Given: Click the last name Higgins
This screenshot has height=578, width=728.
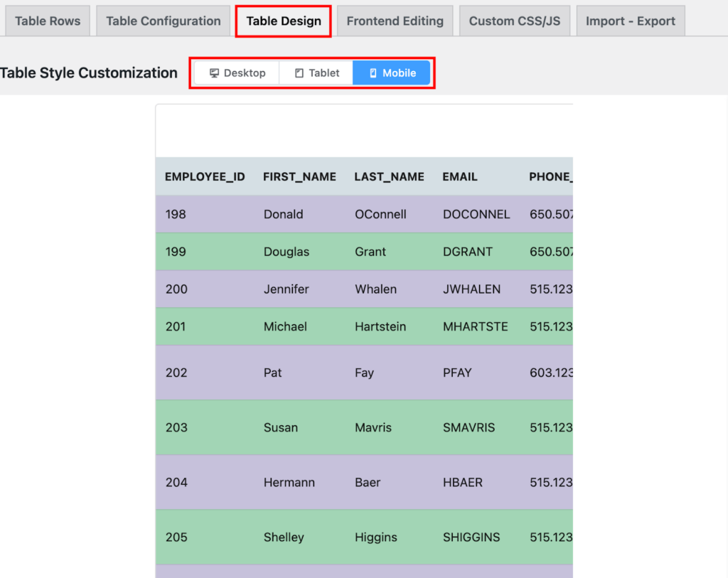Looking at the screenshot, I should [x=376, y=537].
